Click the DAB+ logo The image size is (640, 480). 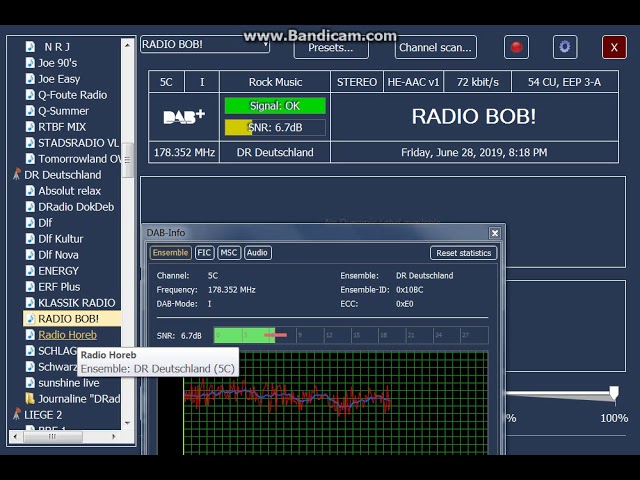coord(184,117)
